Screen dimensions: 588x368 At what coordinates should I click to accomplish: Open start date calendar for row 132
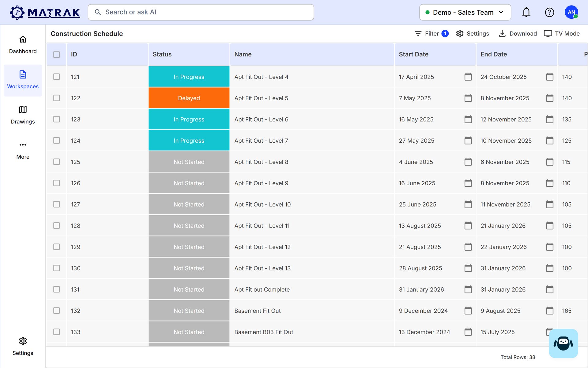(x=468, y=311)
